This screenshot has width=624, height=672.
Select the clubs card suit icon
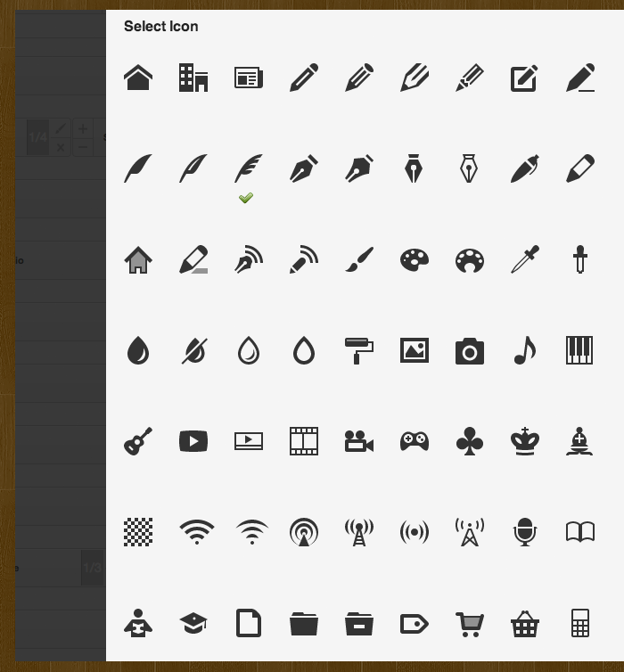470,441
